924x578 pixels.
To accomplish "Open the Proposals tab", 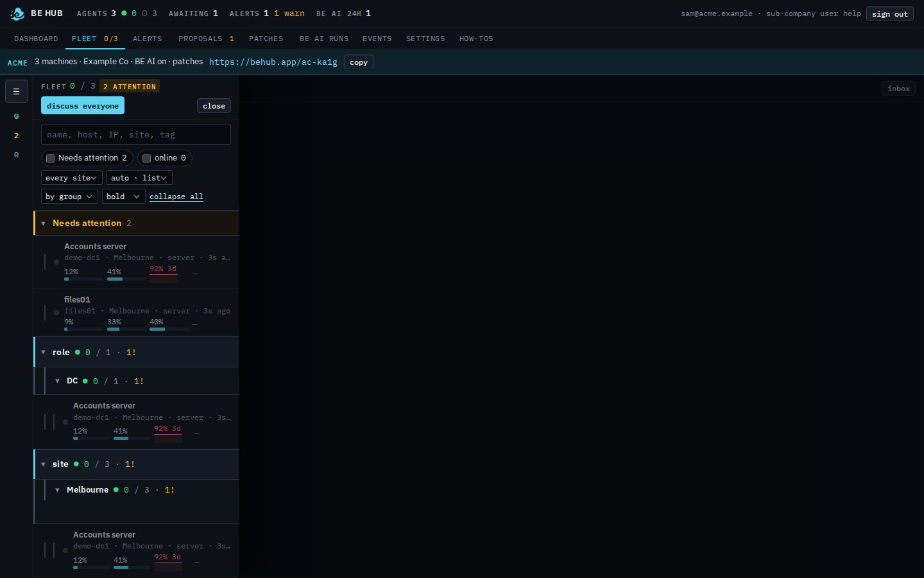I will [x=206, y=39].
